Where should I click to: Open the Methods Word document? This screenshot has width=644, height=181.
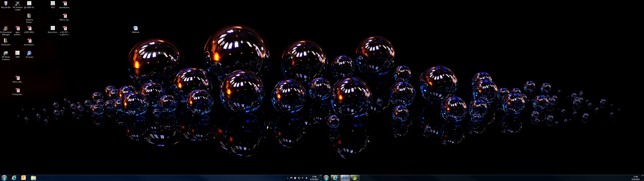pyautogui.click(x=136, y=28)
